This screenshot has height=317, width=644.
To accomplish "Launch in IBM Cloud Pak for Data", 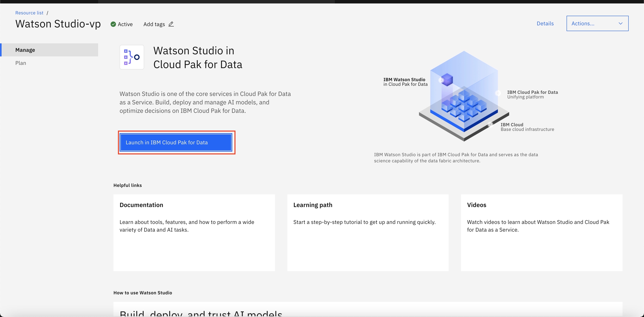I will point(176,142).
